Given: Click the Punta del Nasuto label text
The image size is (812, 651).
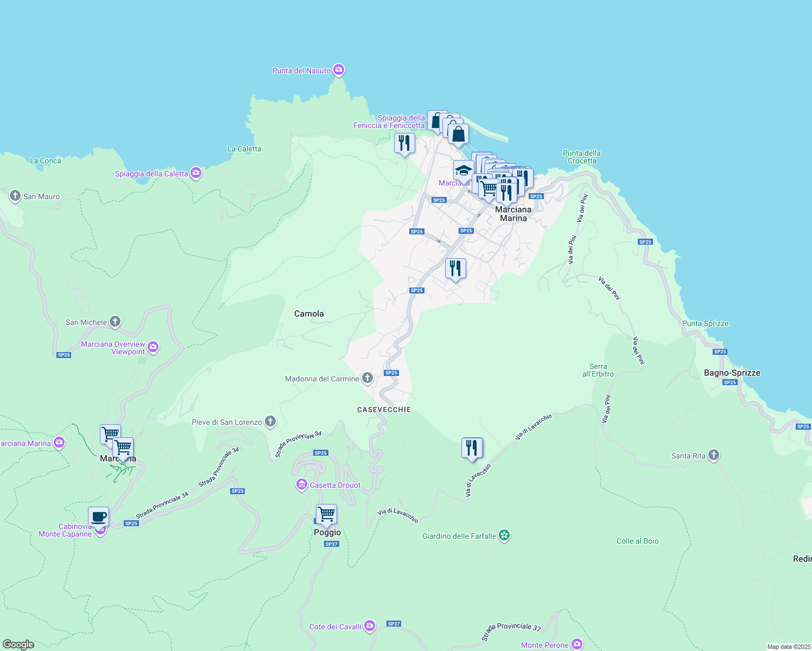Looking at the screenshot, I should click(x=301, y=71).
